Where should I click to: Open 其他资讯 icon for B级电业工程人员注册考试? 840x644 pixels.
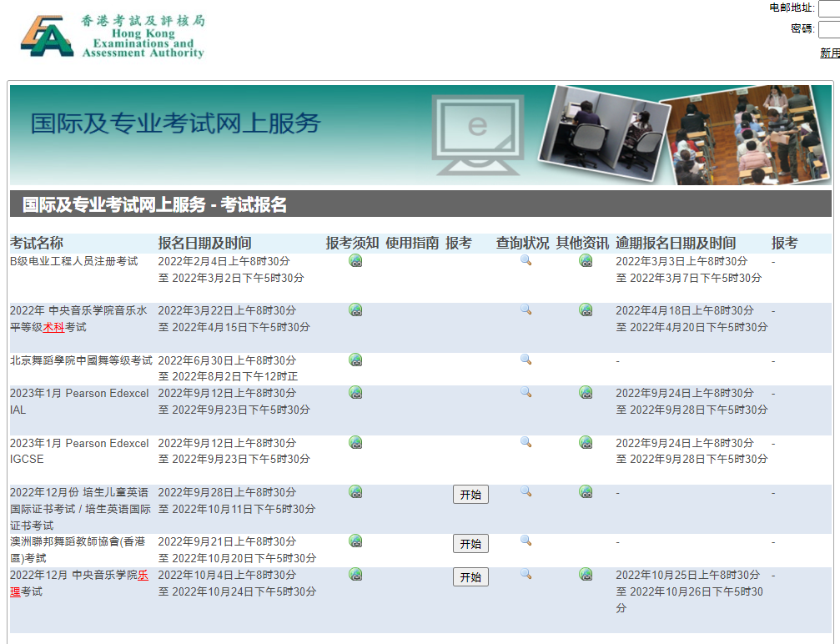(586, 261)
